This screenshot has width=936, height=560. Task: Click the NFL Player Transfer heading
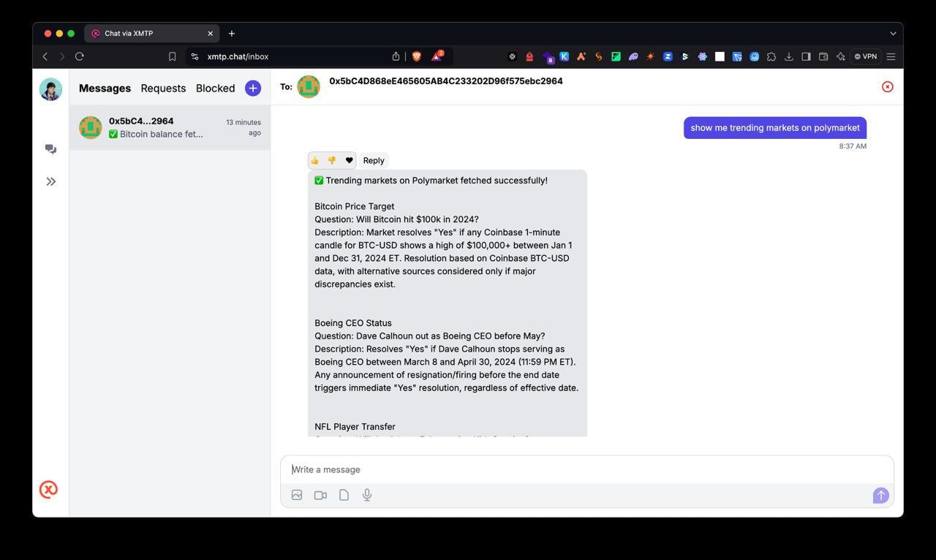point(355,427)
